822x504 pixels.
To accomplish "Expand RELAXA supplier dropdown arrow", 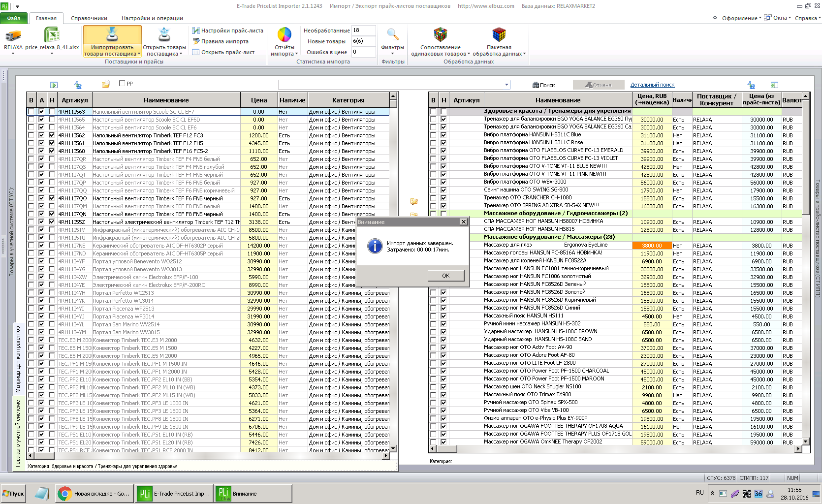I will (13, 54).
